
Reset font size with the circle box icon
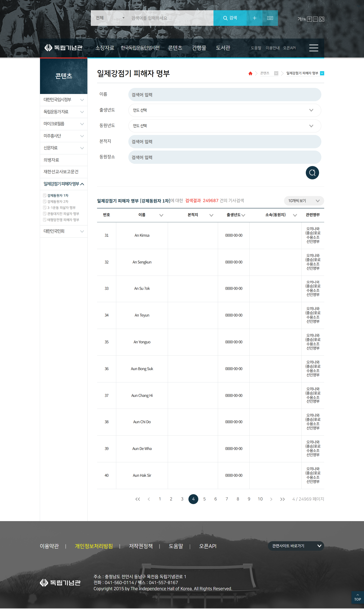[322, 19]
